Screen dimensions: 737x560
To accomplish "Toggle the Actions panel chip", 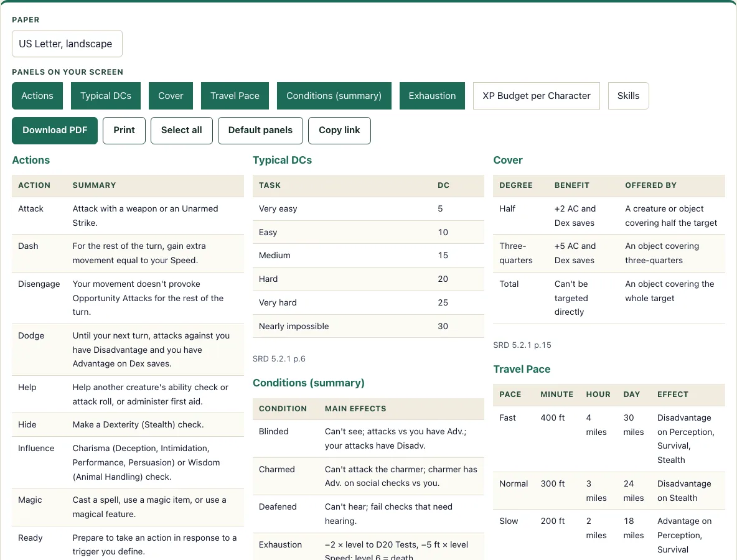I will click(37, 96).
